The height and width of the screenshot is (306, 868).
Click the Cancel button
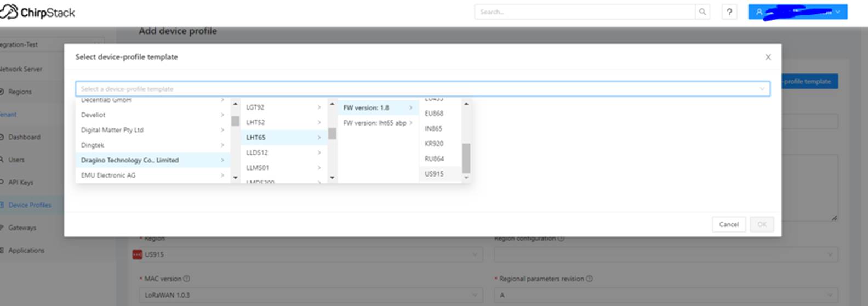tap(729, 224)
